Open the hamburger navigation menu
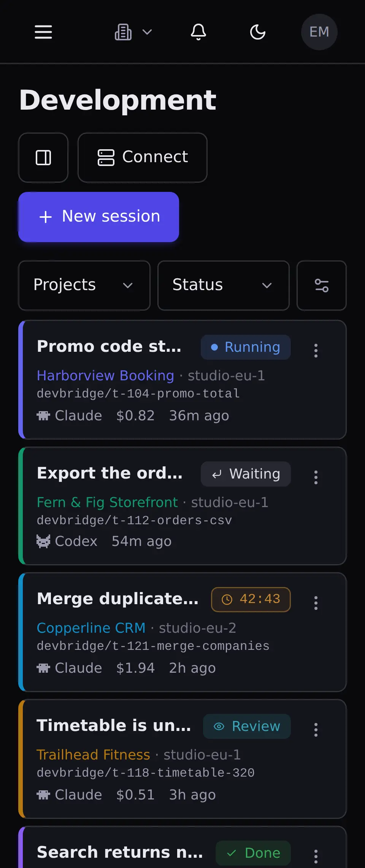The width and height of the screenshot is (365, 868). tap(43, 32)
